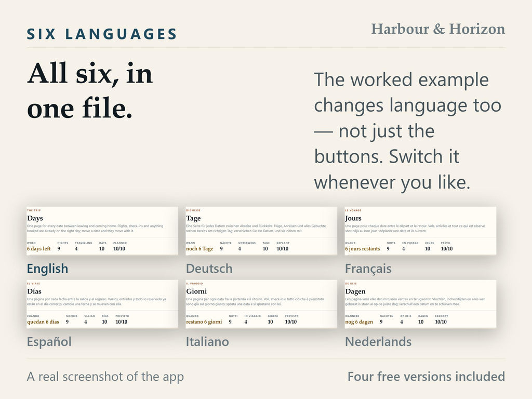Select the Español language label
This screenshot has height=399, width=532.
49,342
